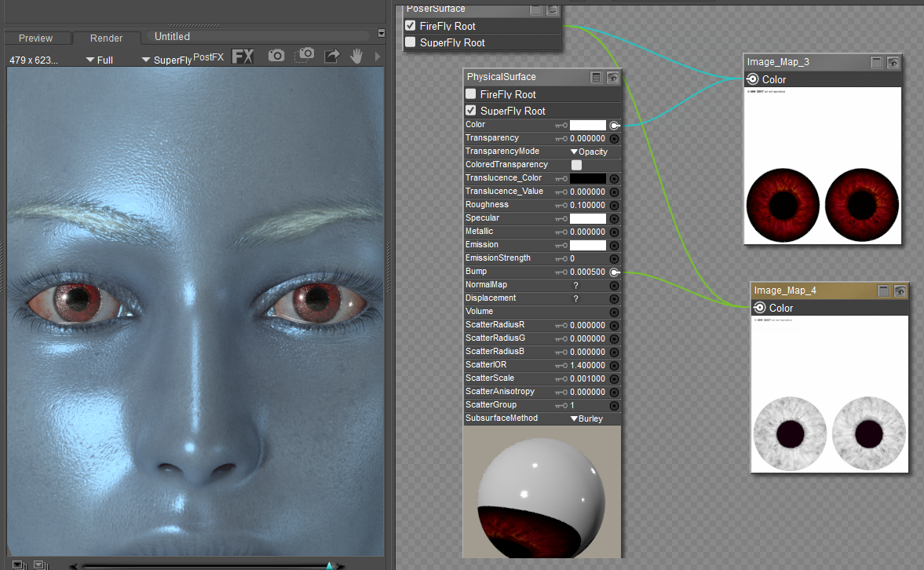Click the Translucence_Value connector
The width and height of the screenshot is (924, 570).
coord(614,192)
